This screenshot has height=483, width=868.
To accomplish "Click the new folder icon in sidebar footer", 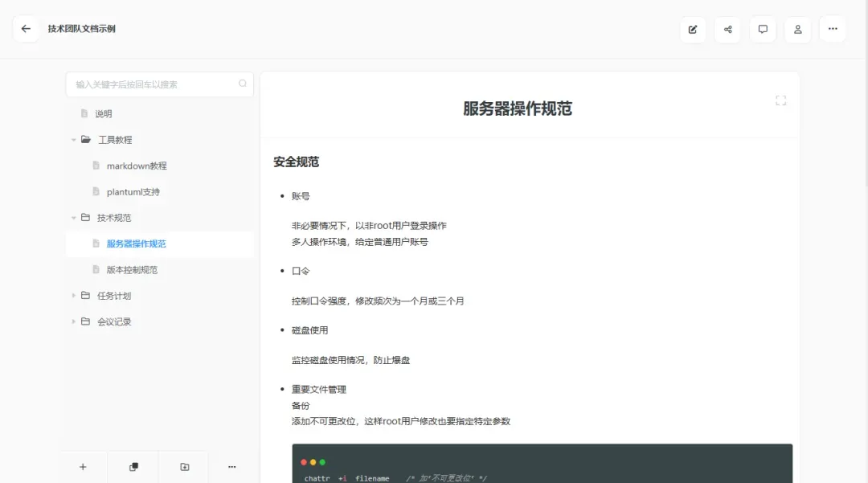I will (185, 467).
